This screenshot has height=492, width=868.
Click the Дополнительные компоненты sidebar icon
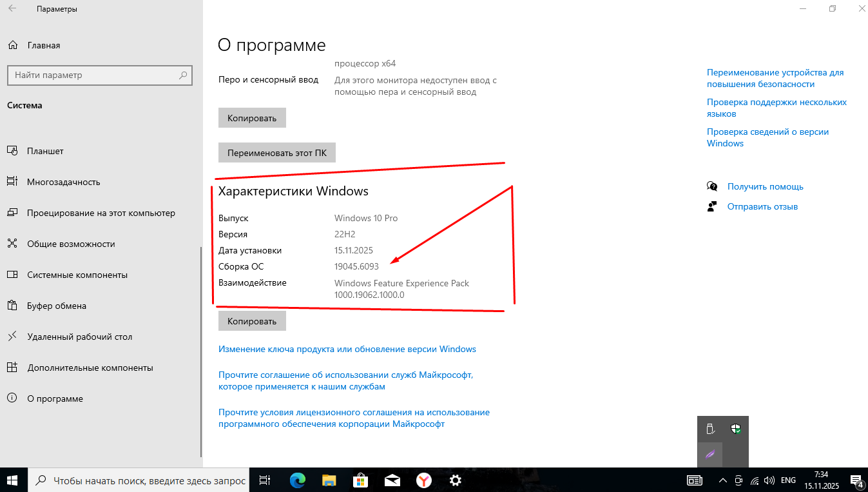12,368
